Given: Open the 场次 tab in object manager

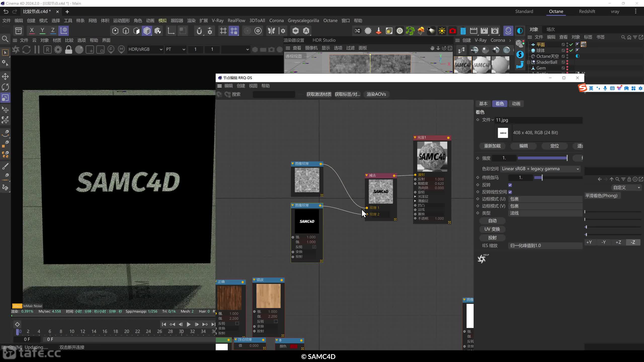Looking at the screenshot, I should click(551, 29).
